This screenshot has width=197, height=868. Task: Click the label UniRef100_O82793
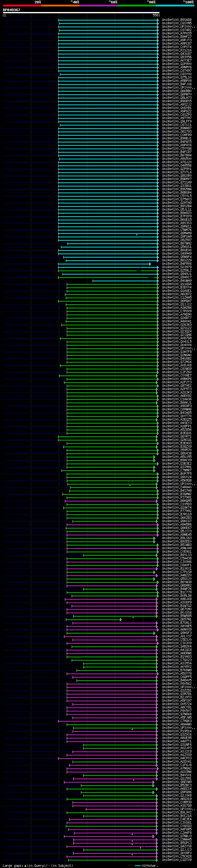pos(177,132)
